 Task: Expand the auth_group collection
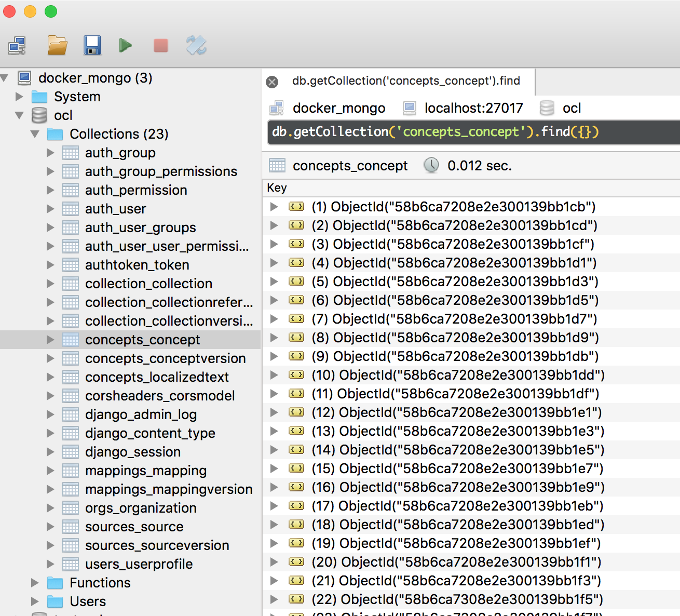click(50, 153)
